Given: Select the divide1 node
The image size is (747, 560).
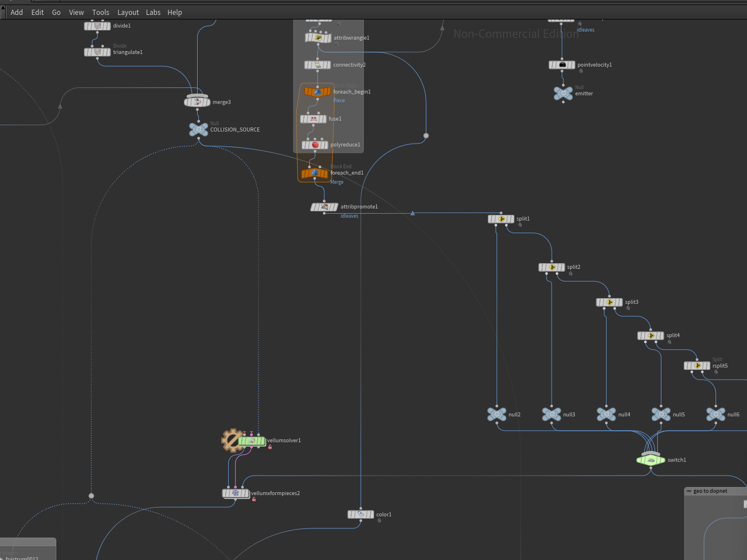Looking at the screenshot, I should 98,26.
